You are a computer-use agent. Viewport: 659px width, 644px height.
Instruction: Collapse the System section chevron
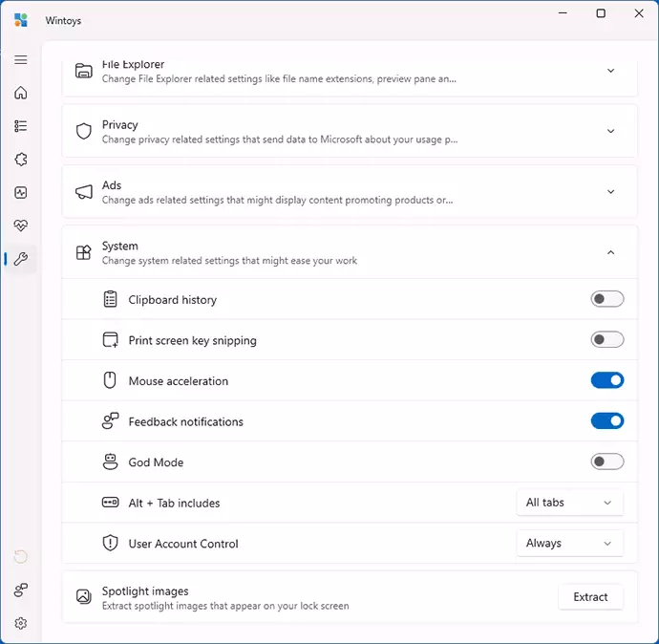pos(610,252)
